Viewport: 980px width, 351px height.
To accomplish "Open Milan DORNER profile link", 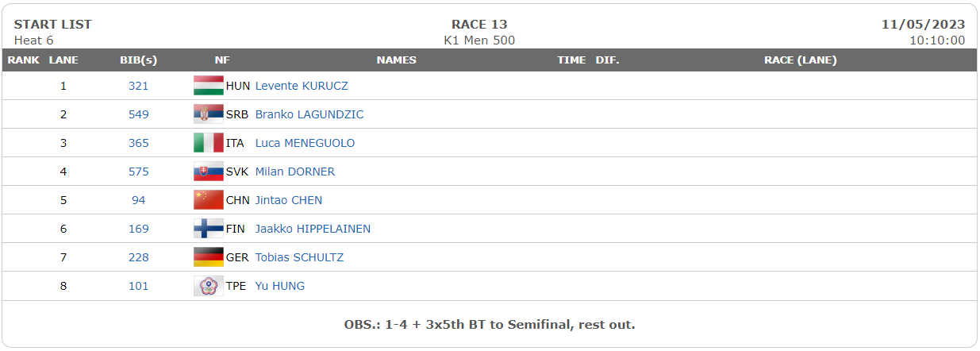I will pos(295,172).
